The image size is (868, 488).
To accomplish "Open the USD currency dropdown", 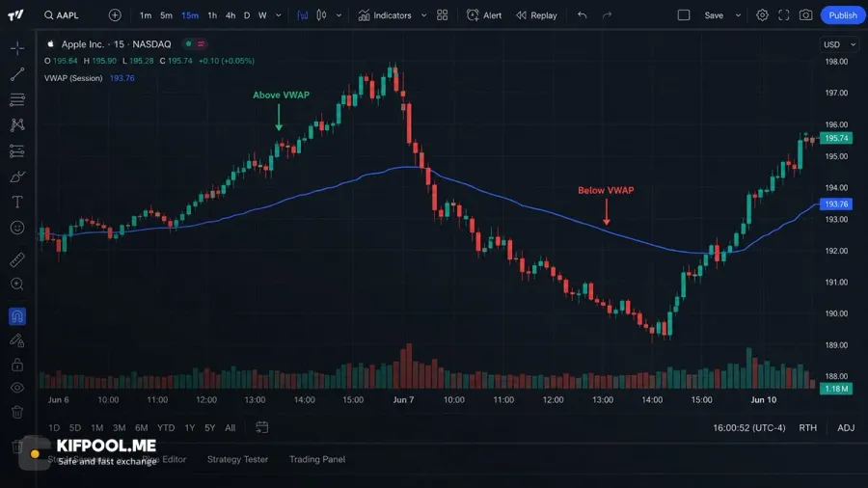I will pos(839,44).
